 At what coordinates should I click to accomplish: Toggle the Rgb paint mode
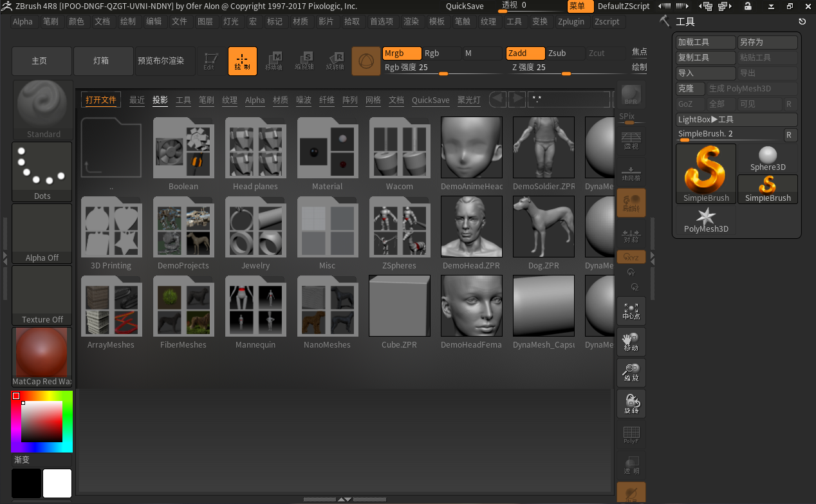tap(441, 53)
